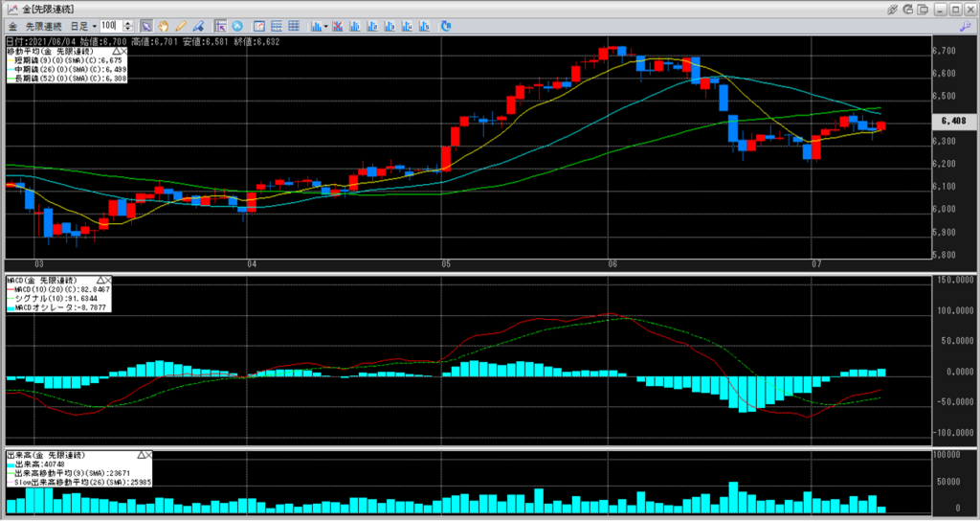The image size is (980, 521).
Task: Click the 金 symbol label in the toolbar
Action: click(x=13, y=26)
